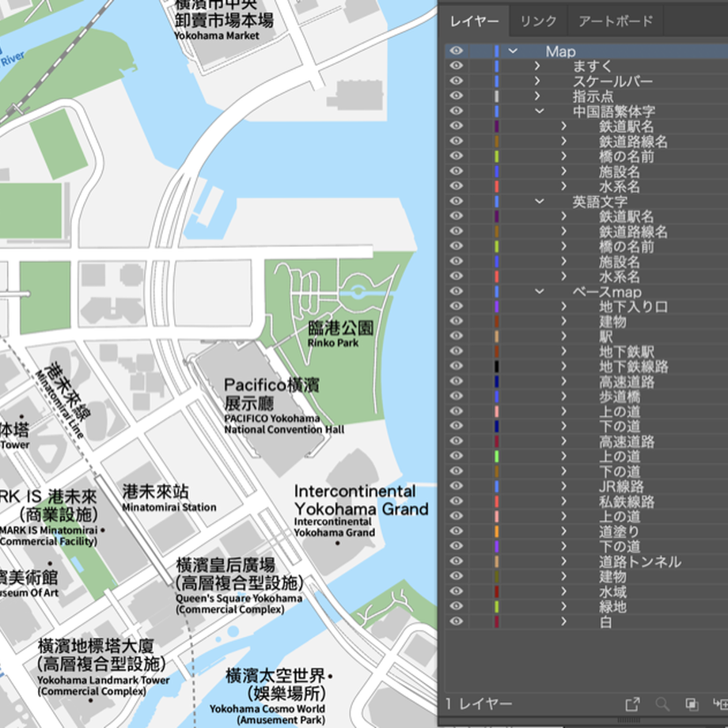Select 水系名 under 英語文字
The height and width of the screenshot is (728, 728).
pos(620,276)
